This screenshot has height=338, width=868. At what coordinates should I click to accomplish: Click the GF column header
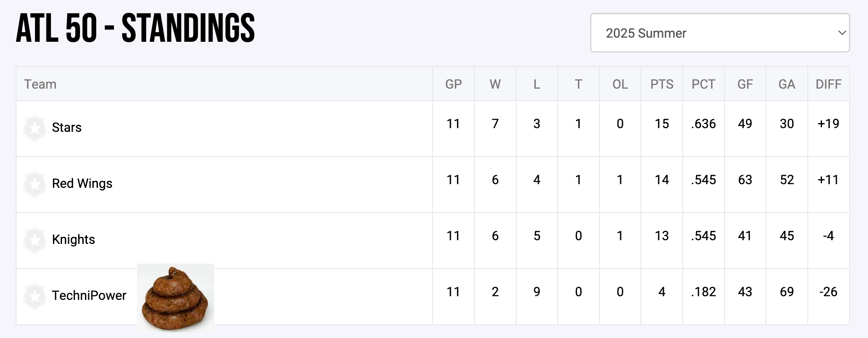tap(745, 84)
